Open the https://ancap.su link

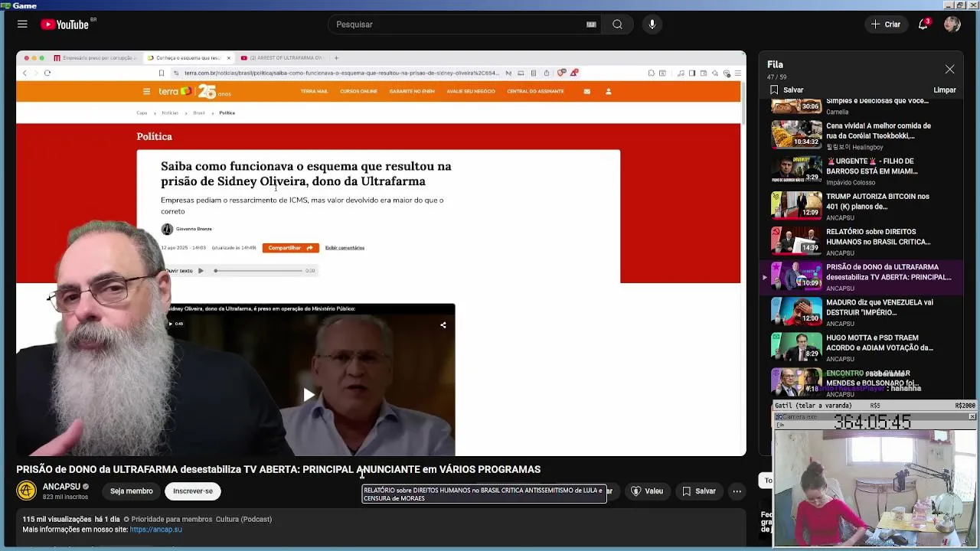(156, 530)
